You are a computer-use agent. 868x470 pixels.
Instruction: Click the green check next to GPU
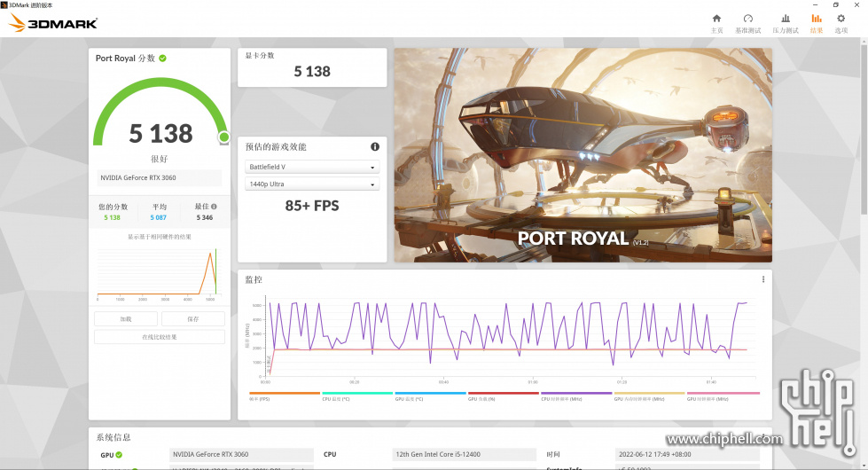click(x=119, y=455)
